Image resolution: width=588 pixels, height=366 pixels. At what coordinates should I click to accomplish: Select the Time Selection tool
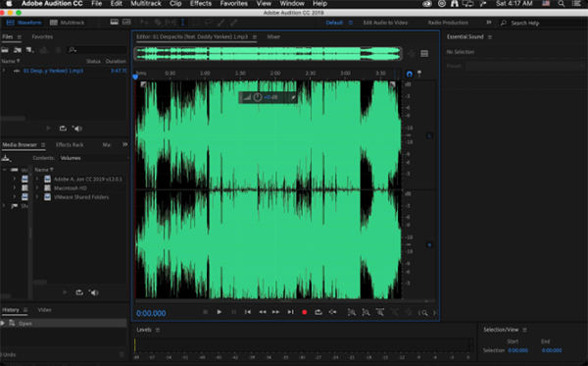tap(182, 23)
